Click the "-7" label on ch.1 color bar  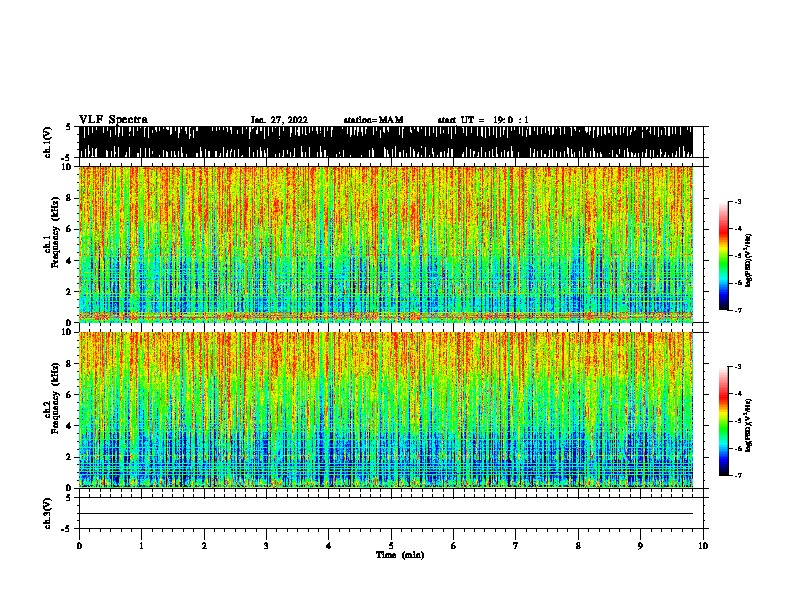point(738,311)
